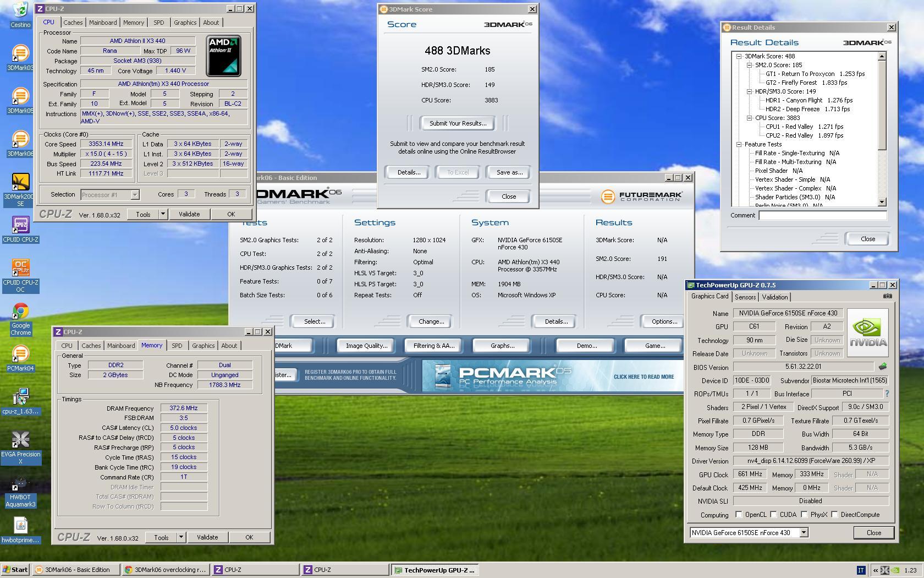
Task: Switch to 3DMark06 overclocking Chrome taskbar item
Action: [x=165, y=570]
